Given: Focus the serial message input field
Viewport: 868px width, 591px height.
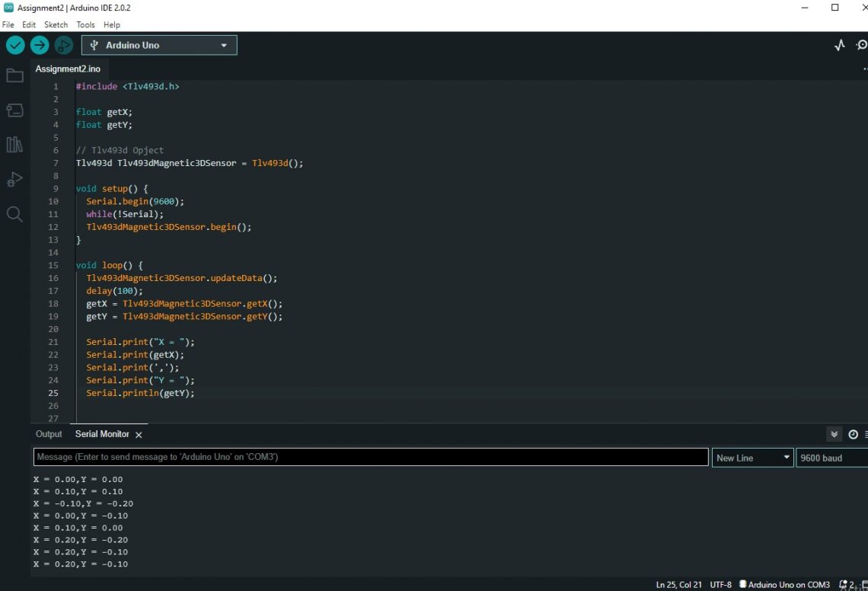Looking at the screenshot, I should click(371, 457).
